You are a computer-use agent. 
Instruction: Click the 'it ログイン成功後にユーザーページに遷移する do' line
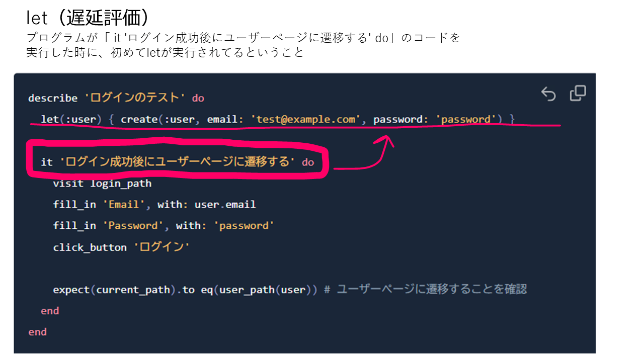pos(177,162)
